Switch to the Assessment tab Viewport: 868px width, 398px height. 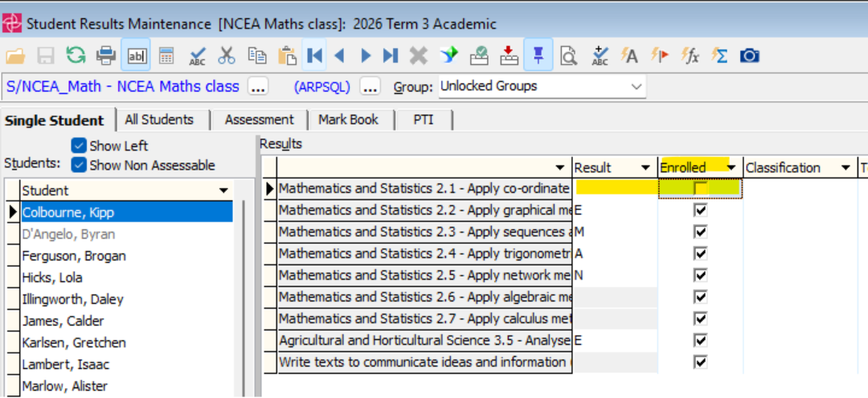point(259,120)
